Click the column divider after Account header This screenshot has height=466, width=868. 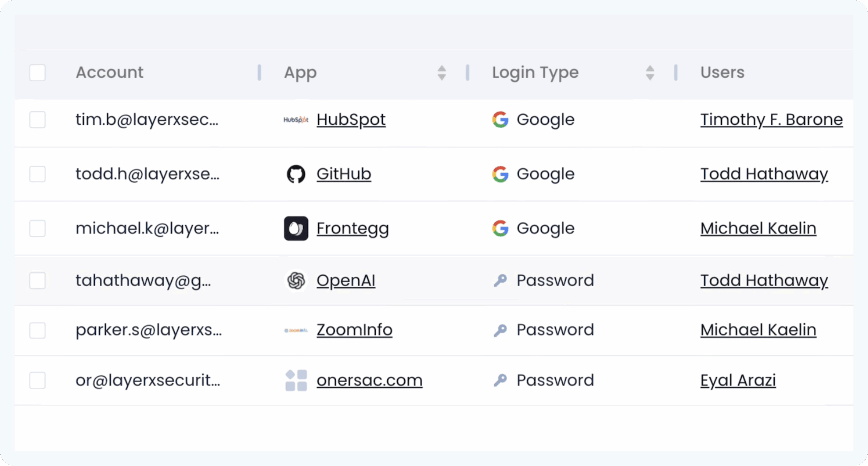click(x=259, y=73)
